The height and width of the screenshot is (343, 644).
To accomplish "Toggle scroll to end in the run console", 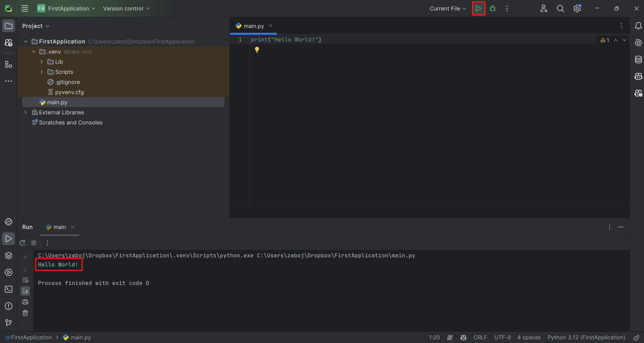I will [25, 291].
